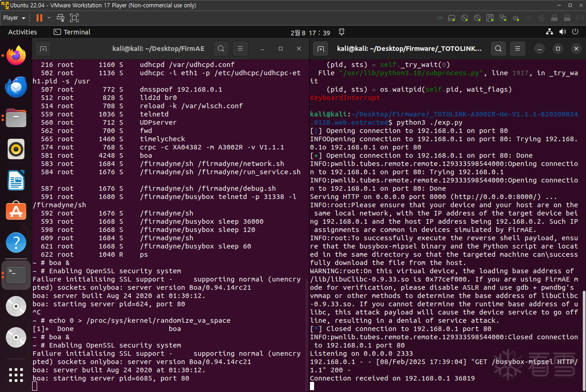Click the 'UDPserver' process entry
586x392 pixels.
[x=158, y=122]
